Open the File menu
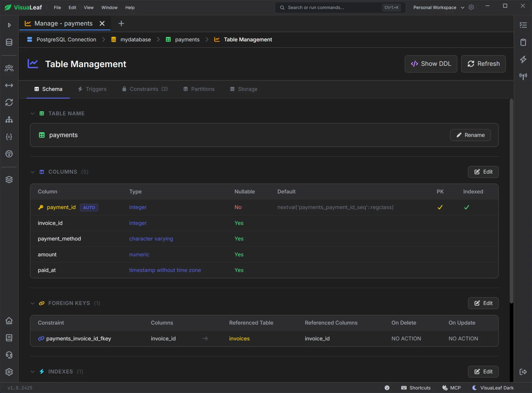Screen dimensions: 532x393 [x=57, y=7]
